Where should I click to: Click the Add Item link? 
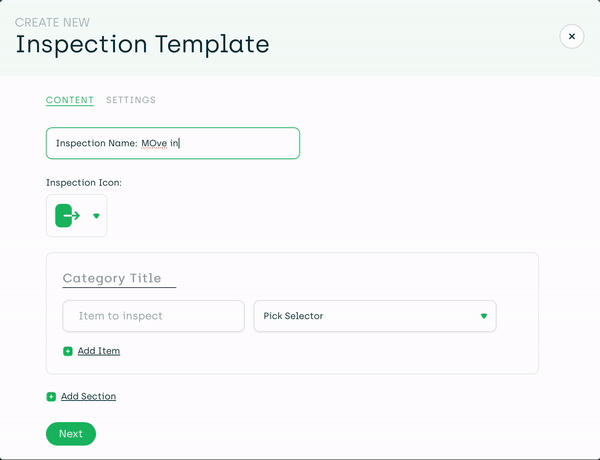[x=99, y=351]
